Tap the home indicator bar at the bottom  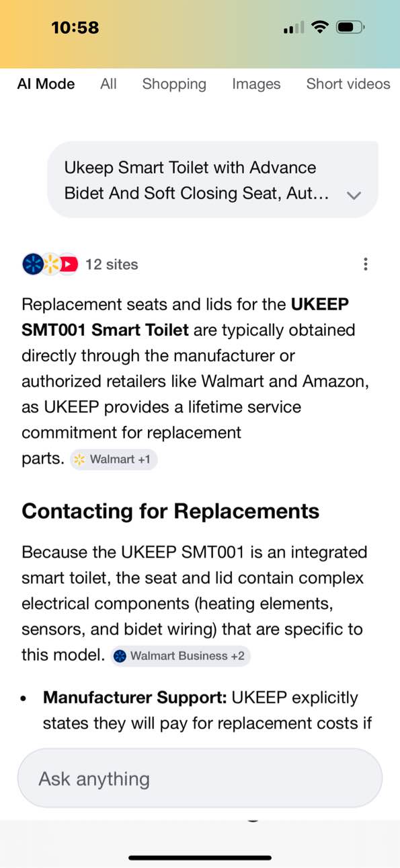tap(200, 857)
